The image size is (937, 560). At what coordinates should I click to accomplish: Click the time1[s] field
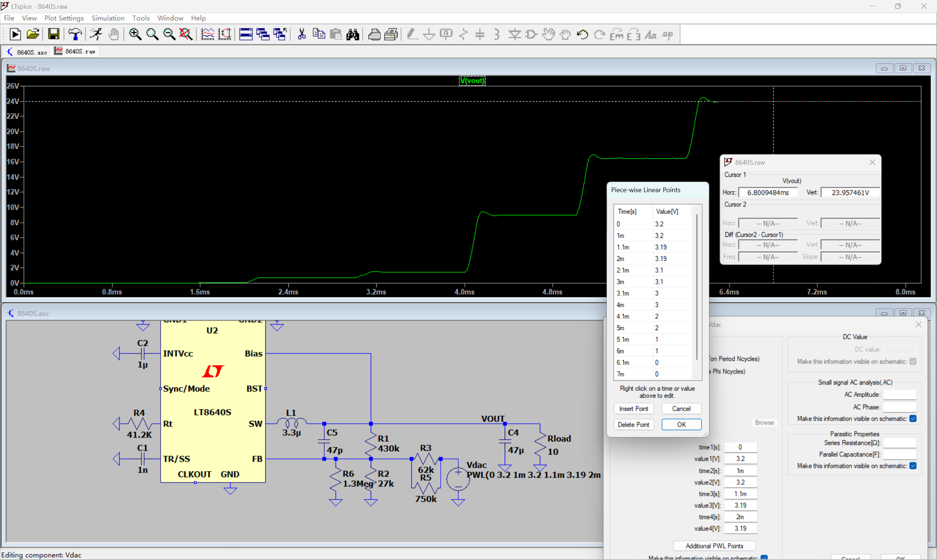[x=740, y=447]
